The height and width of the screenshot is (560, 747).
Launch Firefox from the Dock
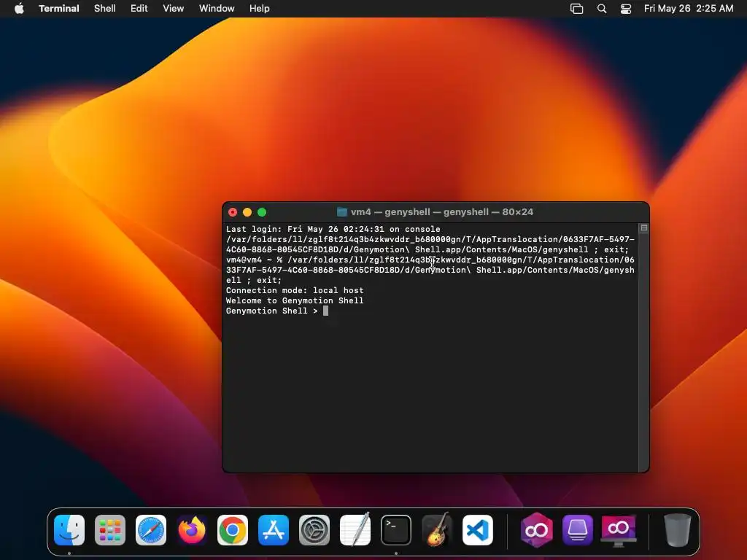pos(192,530)
